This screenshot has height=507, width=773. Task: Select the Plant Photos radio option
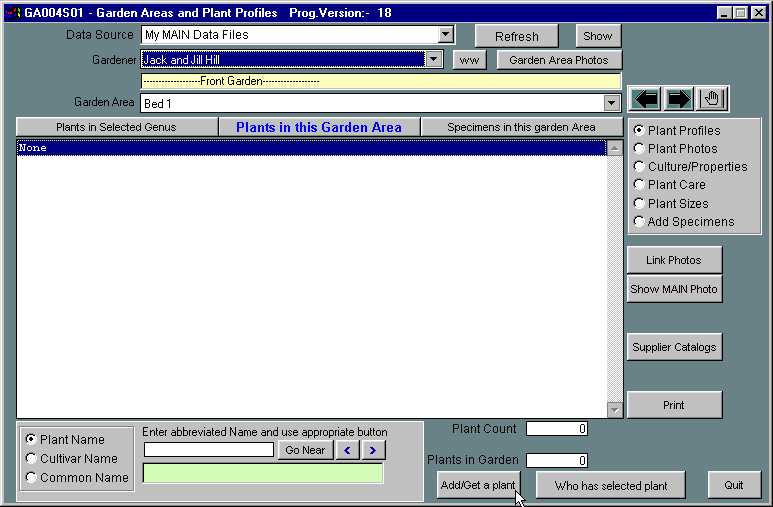640,149
